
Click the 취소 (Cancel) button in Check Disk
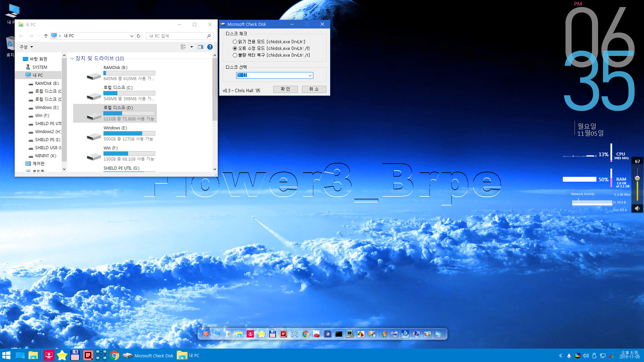[x=314, y=89]
